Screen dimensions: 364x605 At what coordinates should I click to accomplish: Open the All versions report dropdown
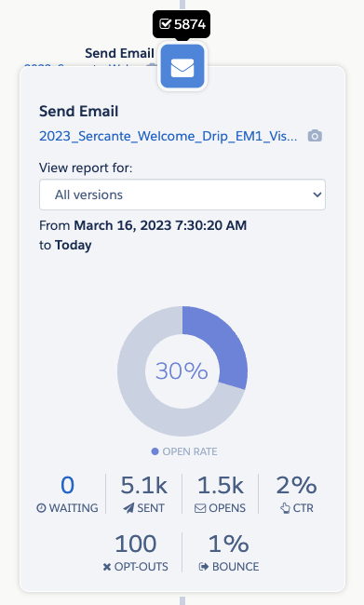click(x=182, y=195)
